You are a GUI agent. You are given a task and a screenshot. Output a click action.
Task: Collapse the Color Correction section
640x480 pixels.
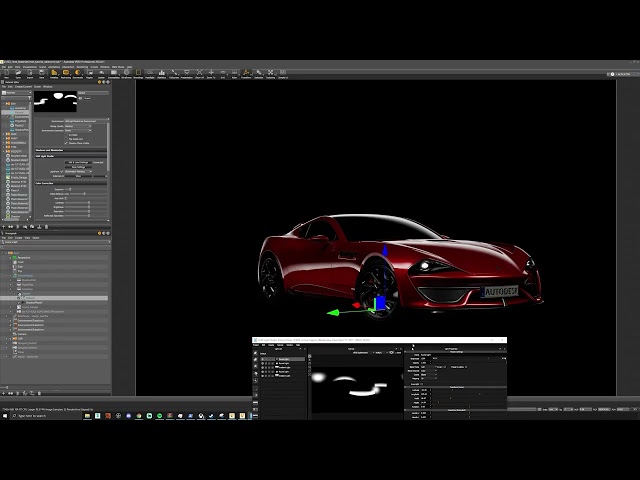[x=71, y=183]
